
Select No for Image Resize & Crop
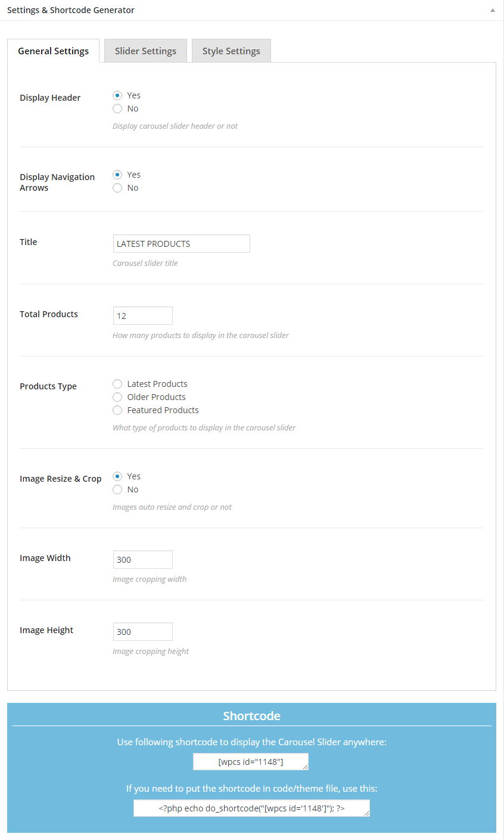click(x=117, y=489)
